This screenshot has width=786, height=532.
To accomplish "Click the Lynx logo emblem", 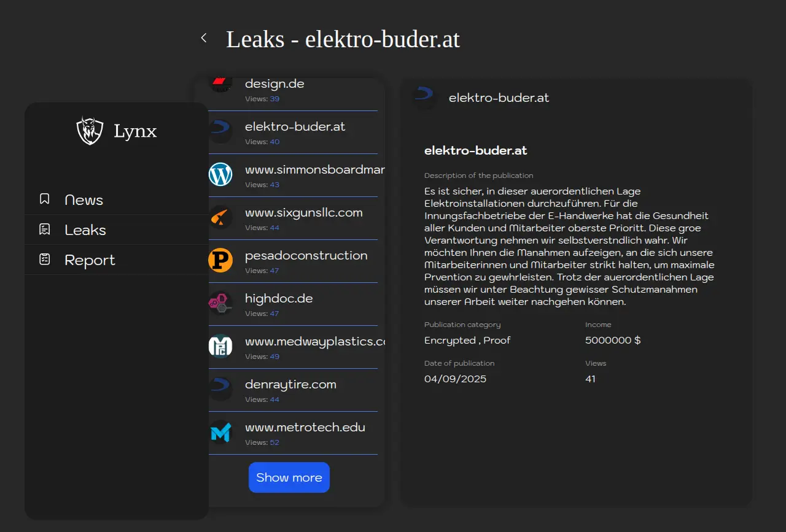I will tap(90, 131).
